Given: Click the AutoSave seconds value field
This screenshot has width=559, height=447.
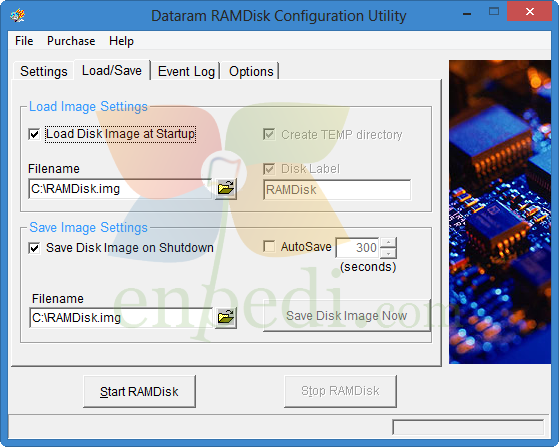Looking at the screenshot, I should 358,247.
